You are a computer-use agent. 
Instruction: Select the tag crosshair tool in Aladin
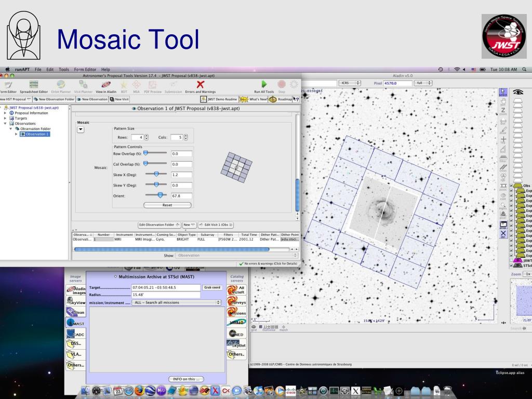coord(503,140)
